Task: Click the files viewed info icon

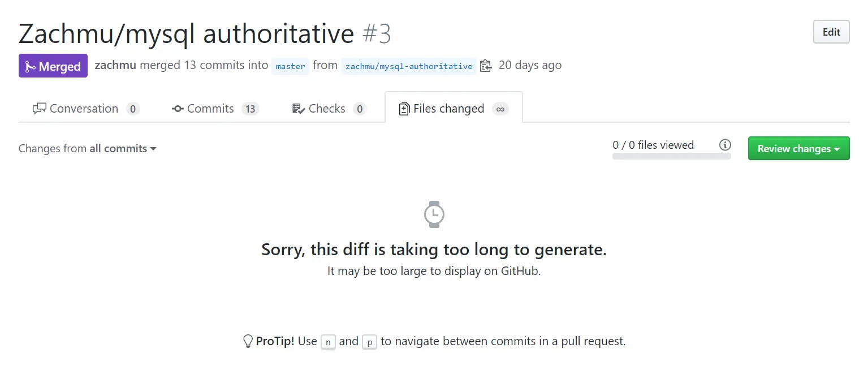Action: pos(725,145)
